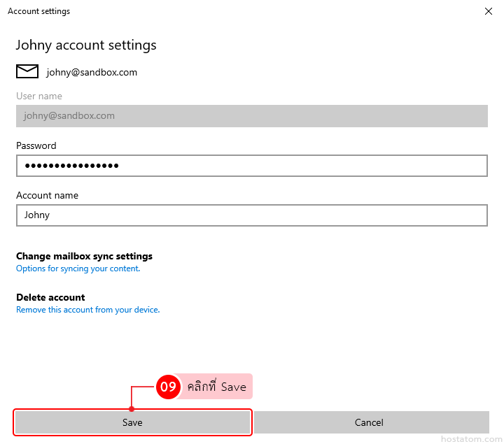Click the Delete account heading
504x444 pixels.
pos(50,297)
